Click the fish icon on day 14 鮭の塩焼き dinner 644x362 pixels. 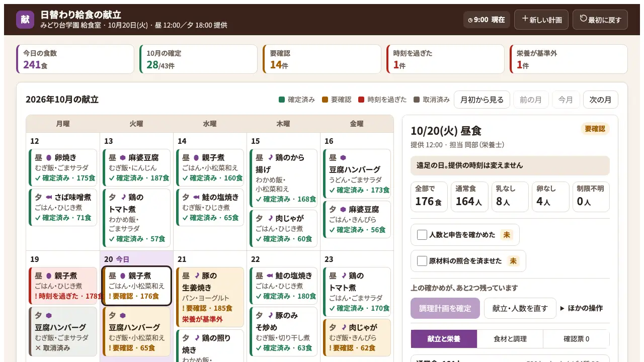[x=196, y=197]
